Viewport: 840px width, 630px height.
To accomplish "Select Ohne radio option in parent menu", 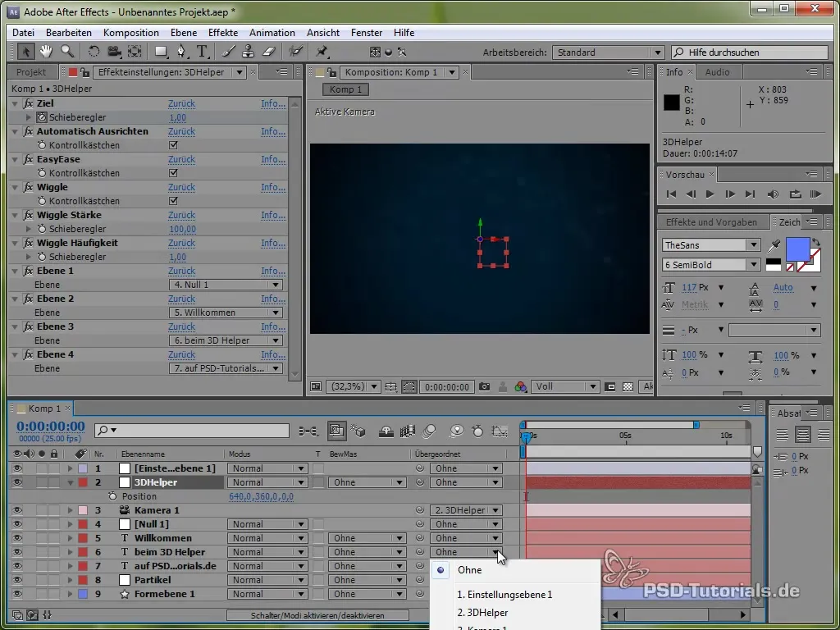I will (x=441, y=570).
